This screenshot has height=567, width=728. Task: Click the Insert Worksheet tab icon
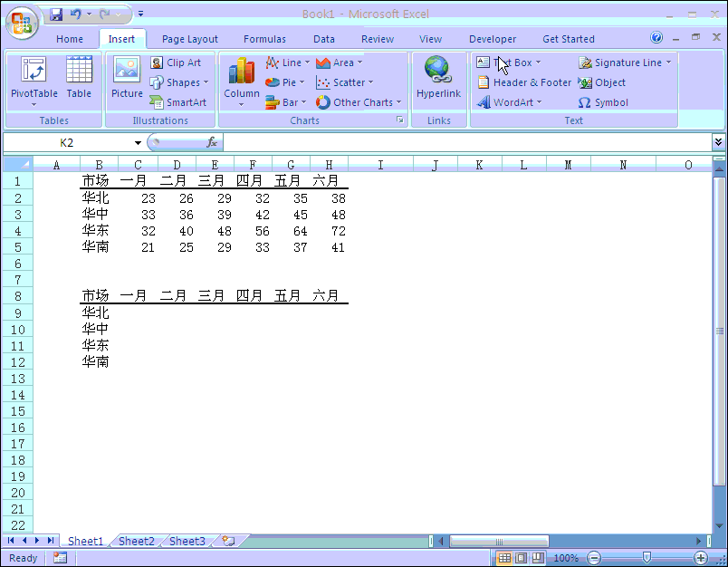click(228, 541)
